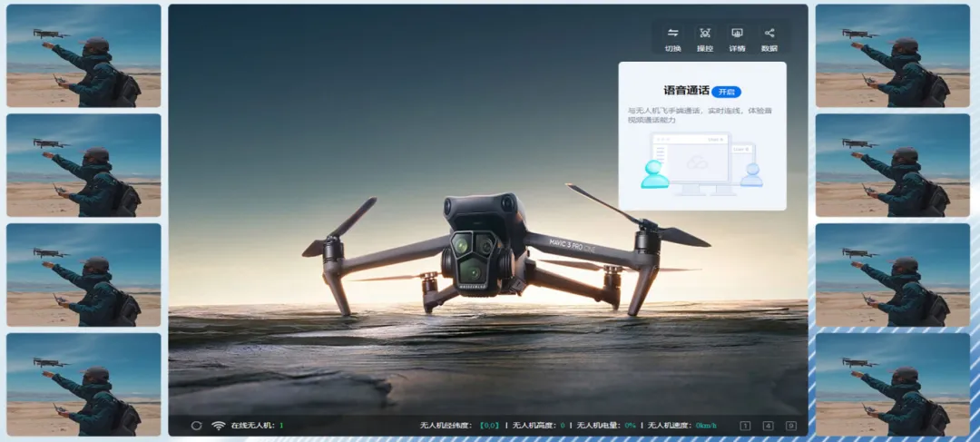Select the bottom thumbnail on left column
980x442 pixels.
[x=83, y=384]
